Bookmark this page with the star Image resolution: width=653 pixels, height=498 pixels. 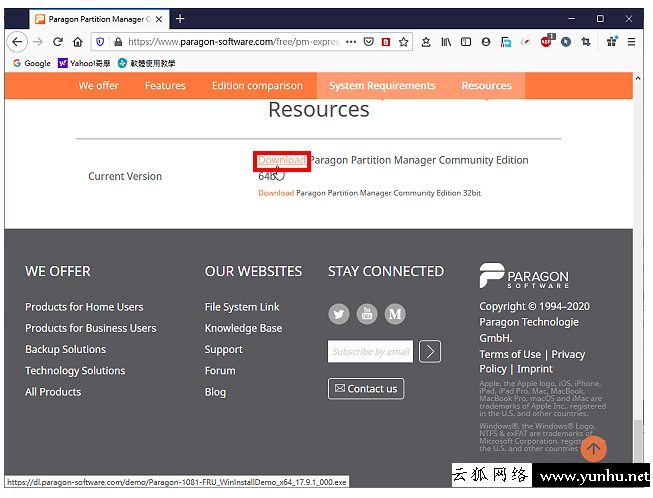pyautogui.click(x=403, y=42)
